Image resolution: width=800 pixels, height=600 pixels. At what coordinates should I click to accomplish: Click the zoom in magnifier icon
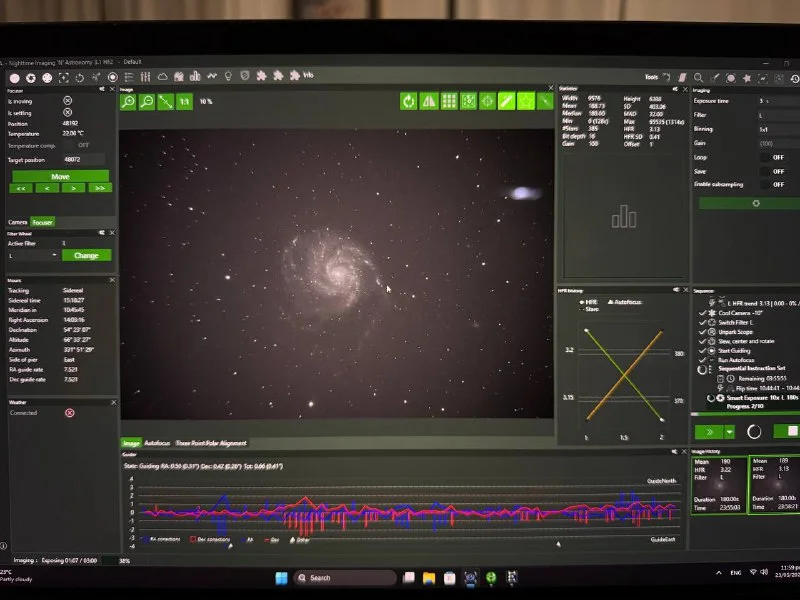pyautogui.click(x=129, y=101)
